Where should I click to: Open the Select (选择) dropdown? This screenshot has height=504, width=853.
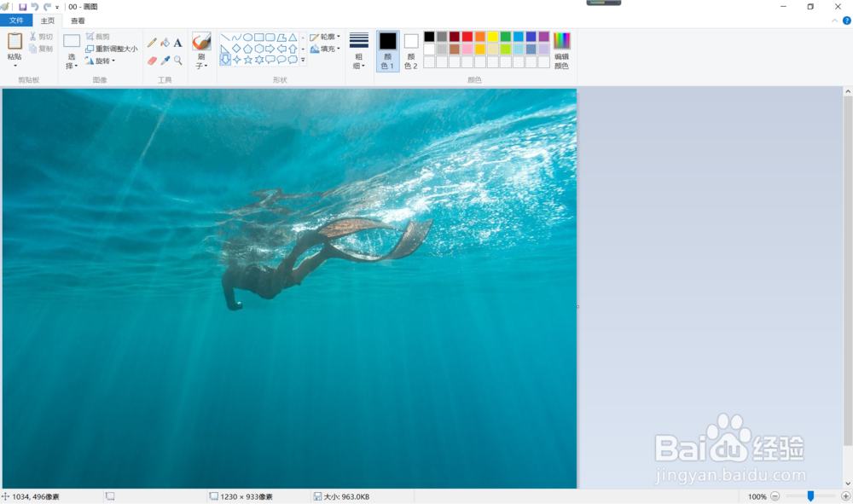click(x=72, y=61)
